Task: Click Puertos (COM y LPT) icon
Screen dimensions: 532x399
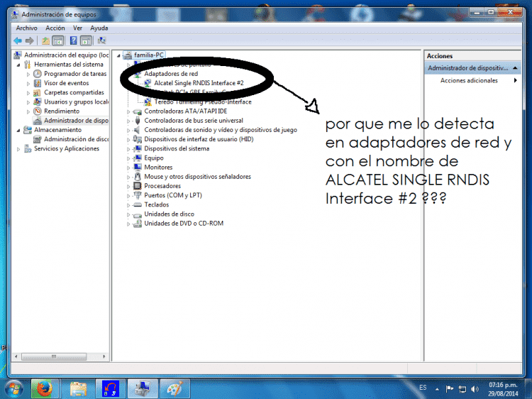Action: pos(137,195)
